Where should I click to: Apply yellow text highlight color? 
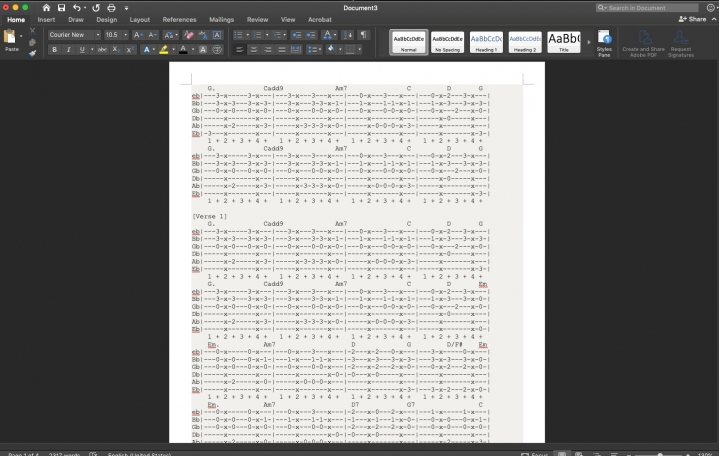pyautogui.click(x=163, y=50)
